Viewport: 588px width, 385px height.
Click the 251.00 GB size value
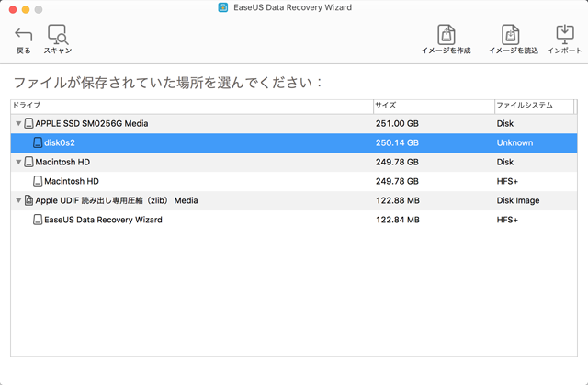pyautogui.click(x=397, y=123)
